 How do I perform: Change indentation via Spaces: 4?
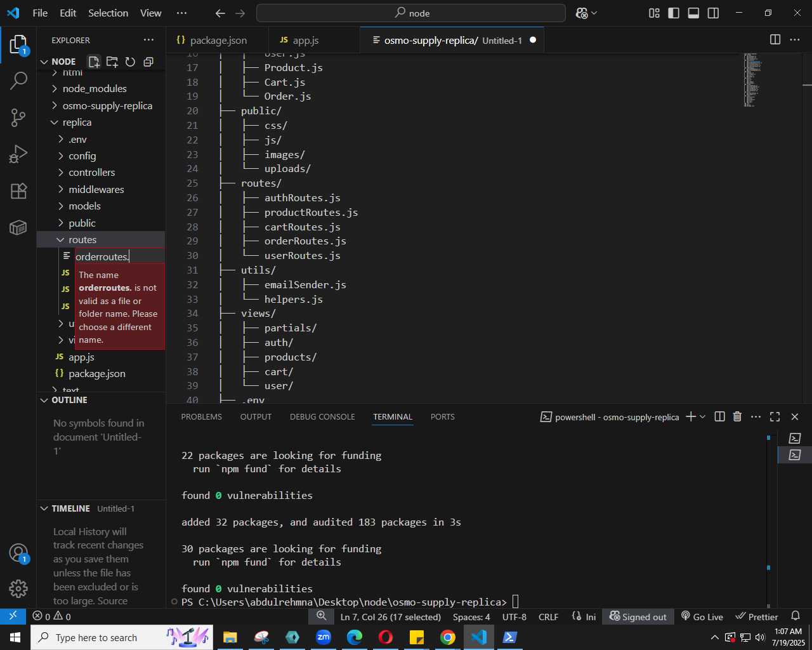471,616
